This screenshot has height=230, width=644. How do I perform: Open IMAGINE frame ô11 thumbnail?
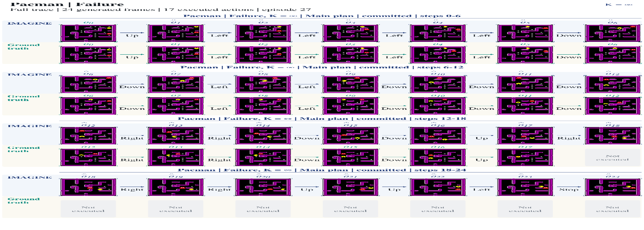click(525, 84)
